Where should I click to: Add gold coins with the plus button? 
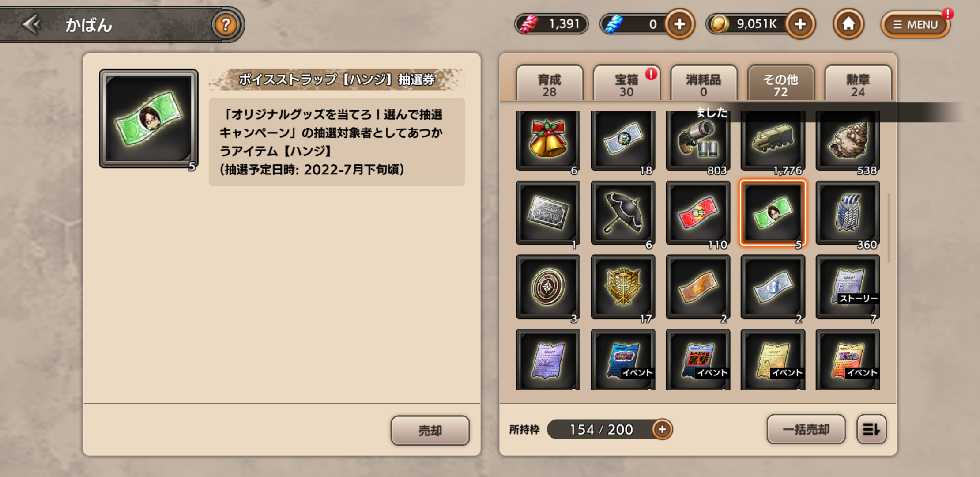coord(800,24)
